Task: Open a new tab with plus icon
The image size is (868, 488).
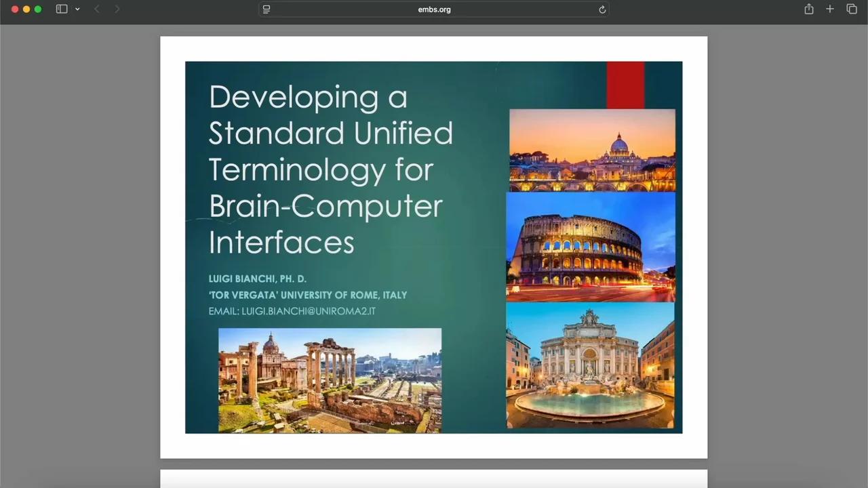Action: click(829, 9)
